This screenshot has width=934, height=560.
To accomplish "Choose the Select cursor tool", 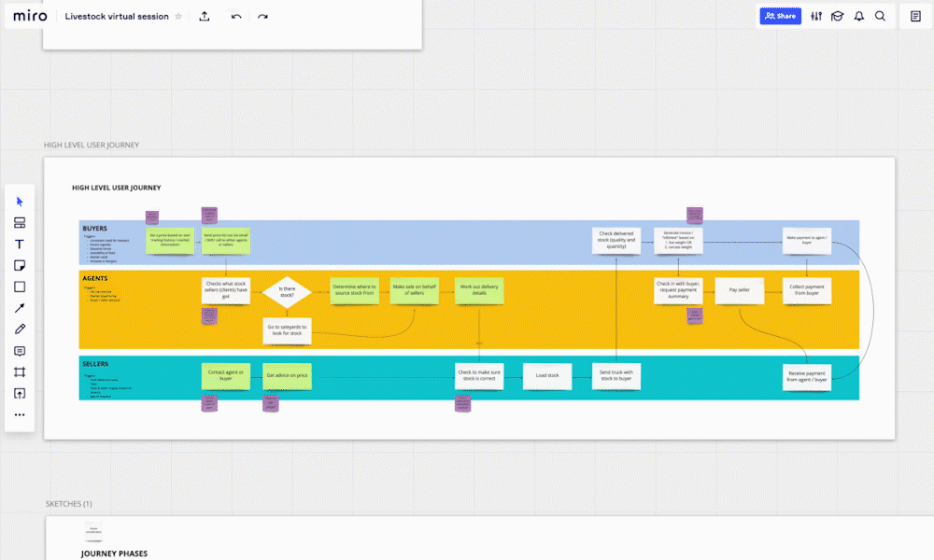I will (x=20, y=202).
